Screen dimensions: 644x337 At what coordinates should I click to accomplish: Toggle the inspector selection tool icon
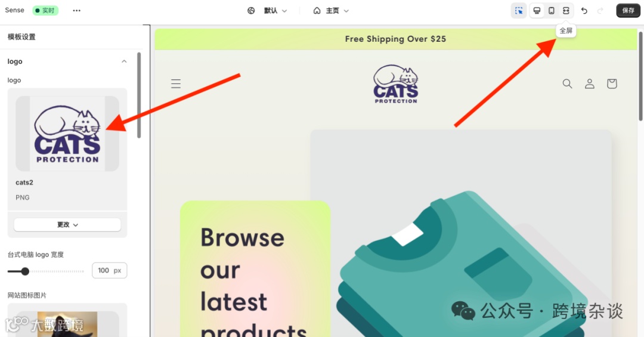[x=519, y=11]
